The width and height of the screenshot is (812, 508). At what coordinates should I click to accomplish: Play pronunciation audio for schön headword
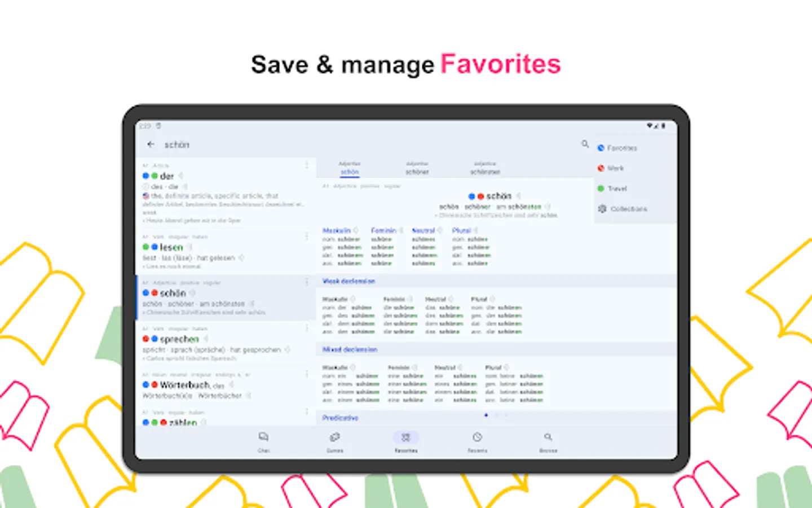pyautogui.click(x=519, y=196)
